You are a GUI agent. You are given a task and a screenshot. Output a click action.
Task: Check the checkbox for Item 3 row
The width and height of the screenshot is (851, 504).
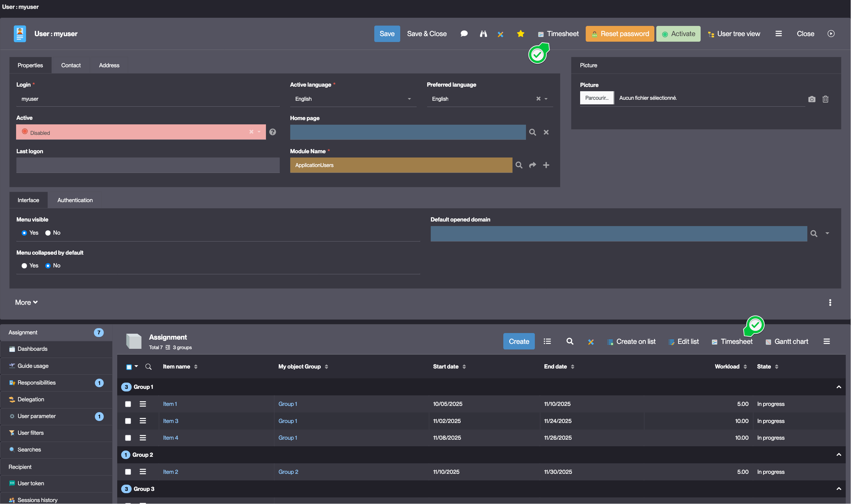click(x=128, y=421)
